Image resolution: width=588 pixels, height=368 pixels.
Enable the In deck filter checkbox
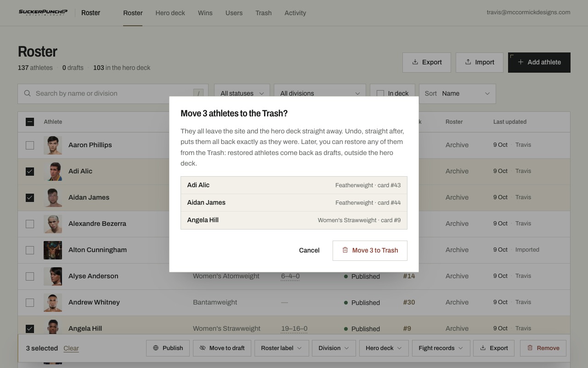380,93
